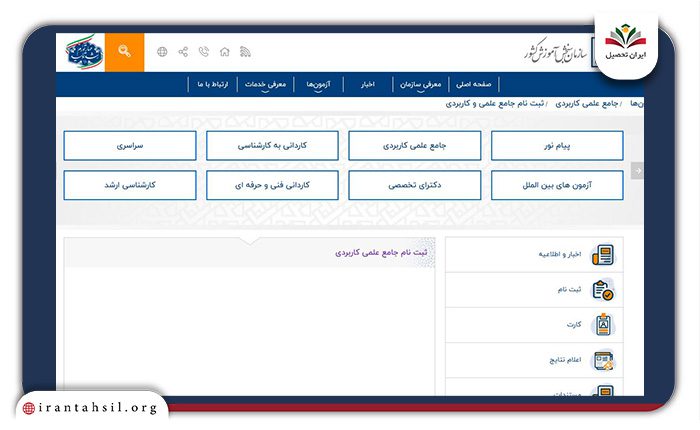Select جامع علمی کاربردی button
Viewport: 700px width, 430px height.
coord(415,146)
